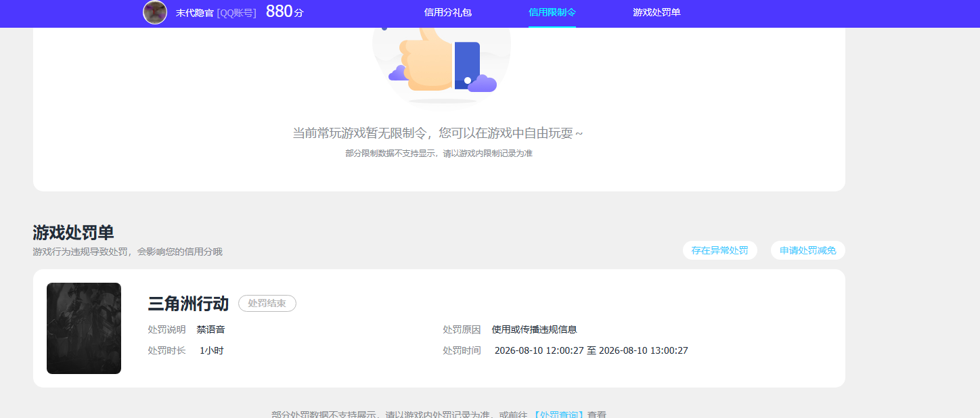Click the 处罚结束 status badge

tap(267, 304)
